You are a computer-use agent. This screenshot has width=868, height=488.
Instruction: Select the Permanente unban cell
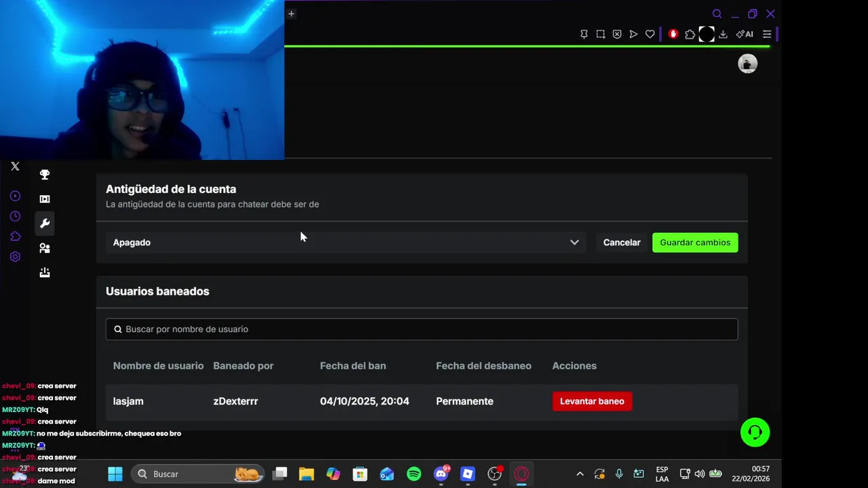pos(465,401)
